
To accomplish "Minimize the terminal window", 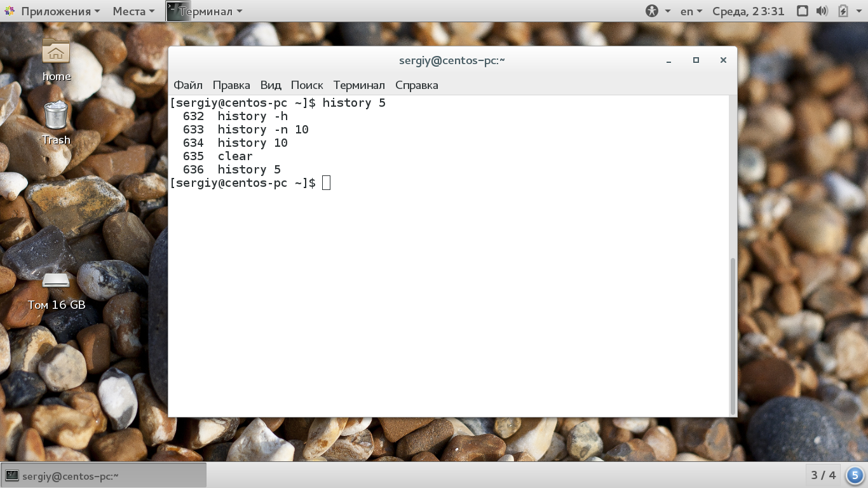I will 669,60.
